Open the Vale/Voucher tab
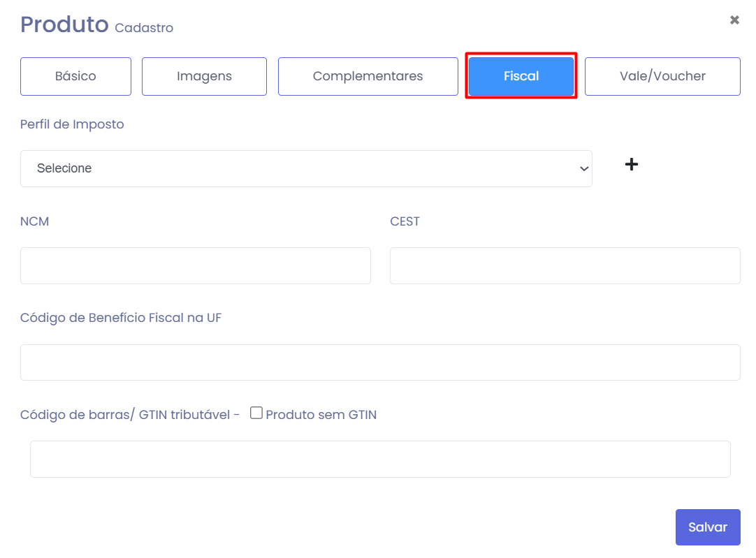756x558 pixels. [662, 76]
